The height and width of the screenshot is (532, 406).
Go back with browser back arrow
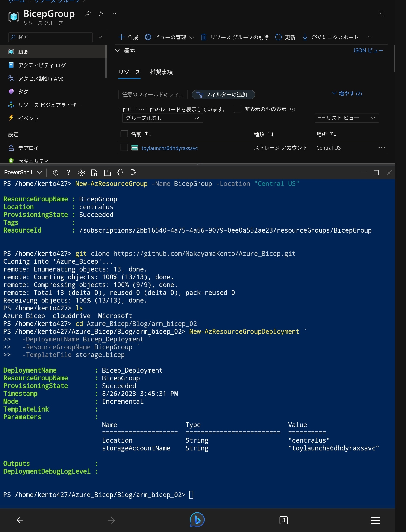click(20, 520)
